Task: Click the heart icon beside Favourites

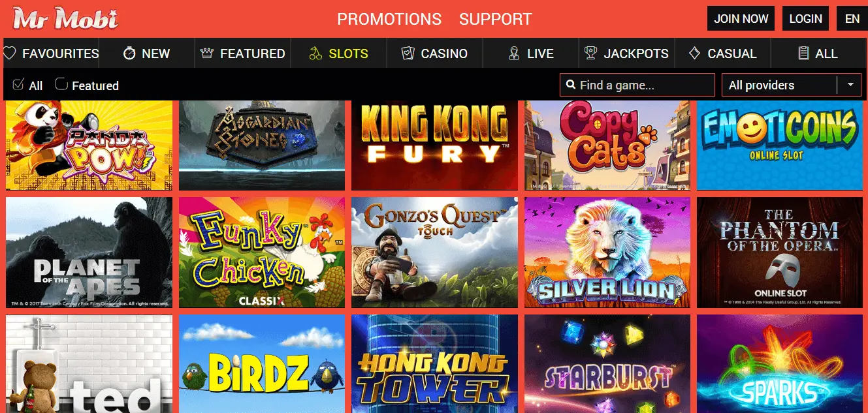Action: coord(9,54)
